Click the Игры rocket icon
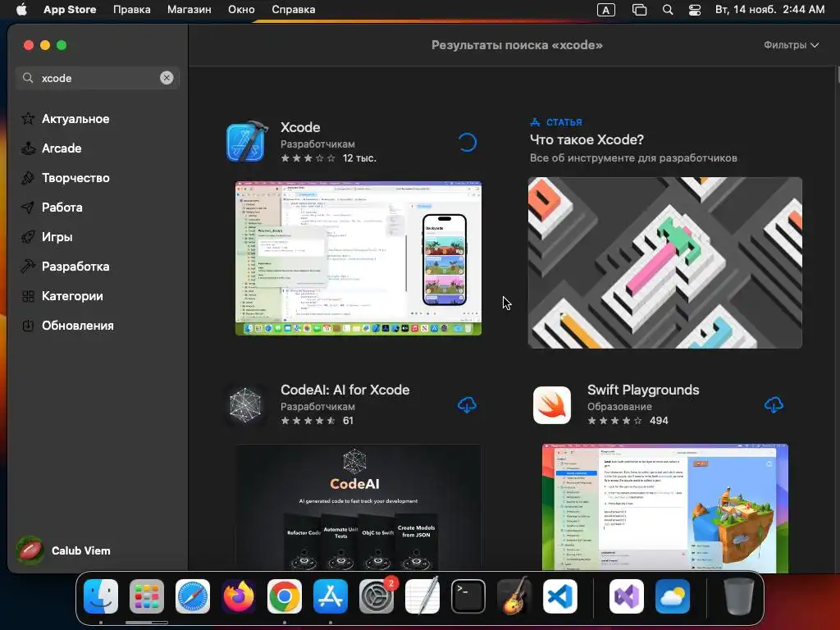This screenshot has height=630, width=840. click(x=28, y=237)
